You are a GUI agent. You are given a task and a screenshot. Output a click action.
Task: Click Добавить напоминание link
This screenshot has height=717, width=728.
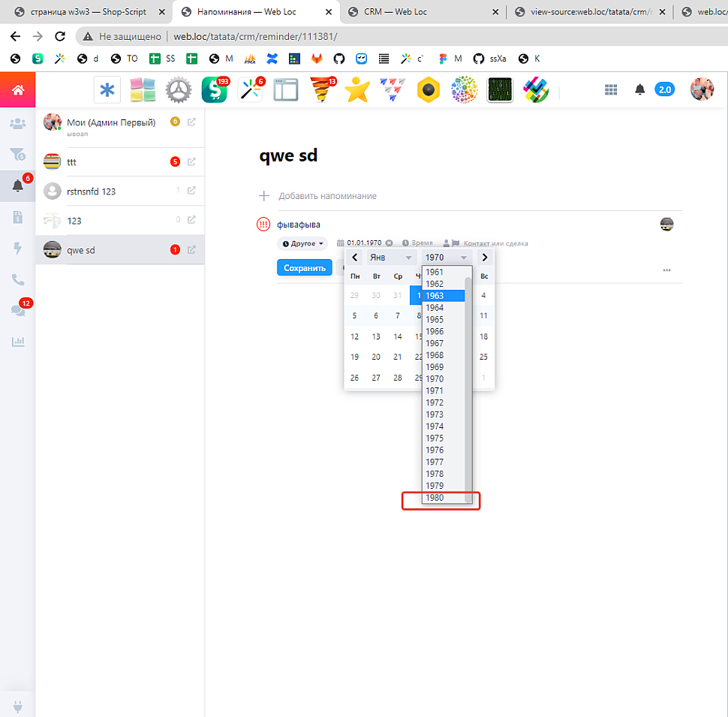point(327,196)
